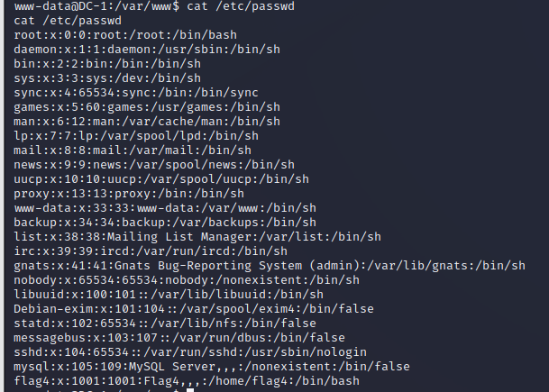Click the backup user entry line

[165, 222]
